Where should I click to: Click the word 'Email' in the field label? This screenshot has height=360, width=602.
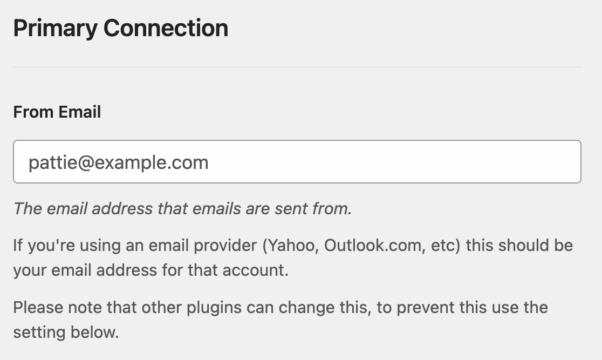(79, 112)
